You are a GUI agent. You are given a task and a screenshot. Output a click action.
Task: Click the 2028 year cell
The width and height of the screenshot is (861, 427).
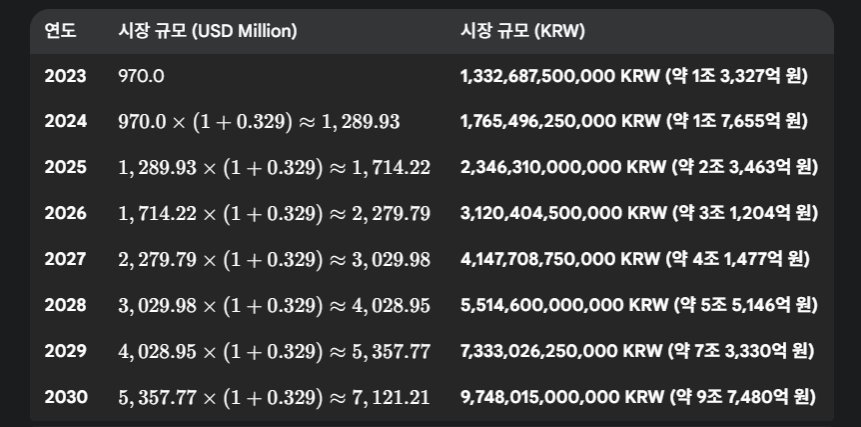[65, 305]
